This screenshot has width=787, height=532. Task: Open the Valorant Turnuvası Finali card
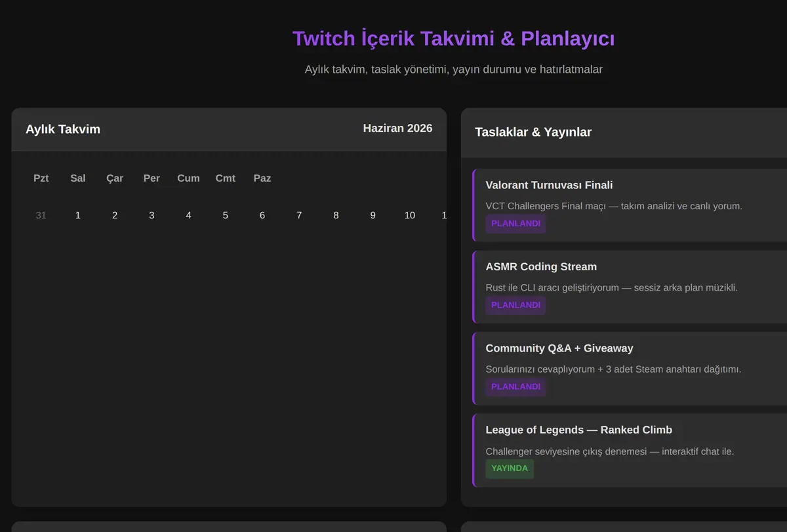(630, 205)
